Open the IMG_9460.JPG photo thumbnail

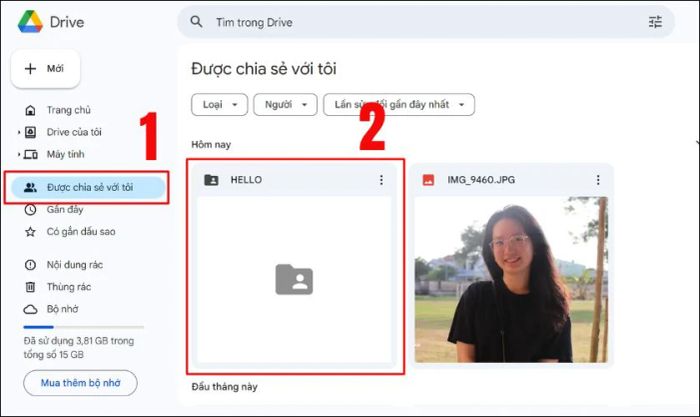[511, 280]
